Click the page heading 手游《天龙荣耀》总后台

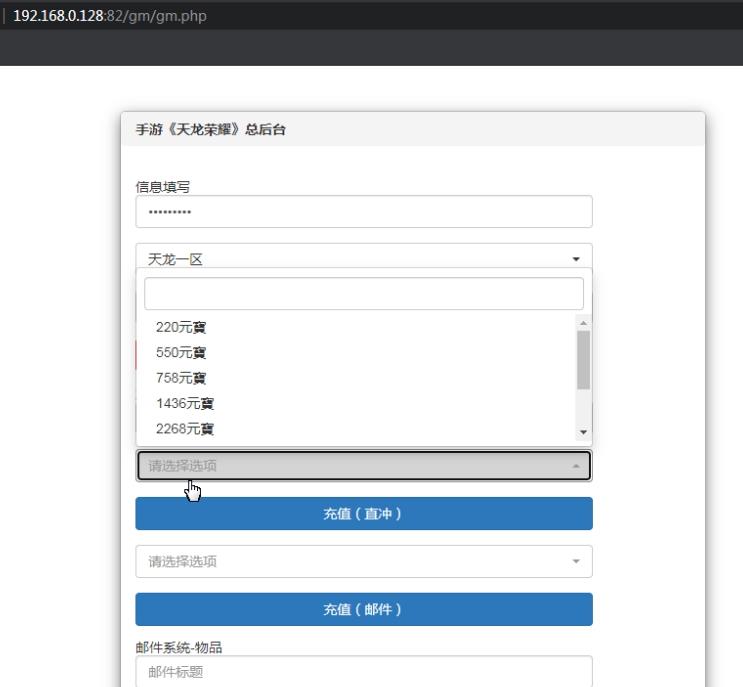211,129
